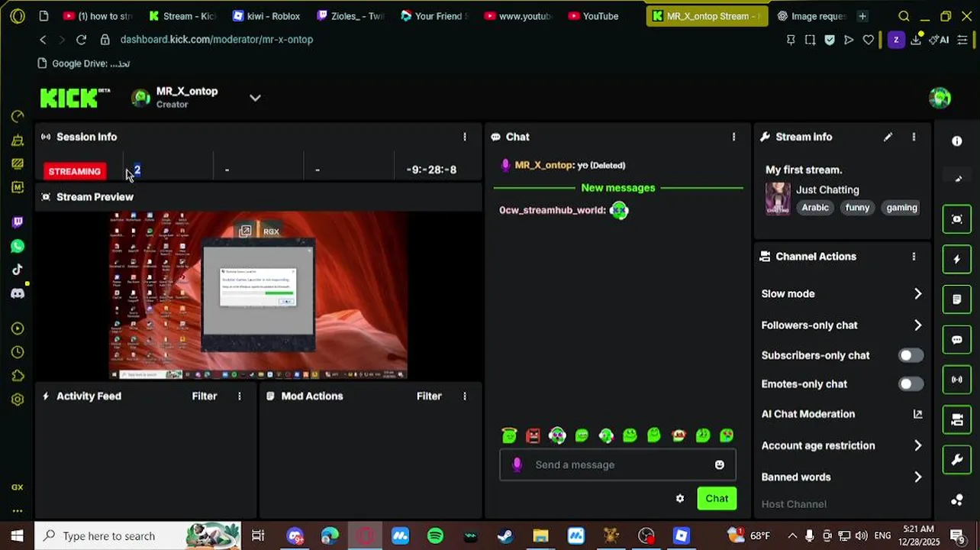Screen dimensions: 980x550
Task: Open Google Drive bookmark
Action: click(84, 63)
